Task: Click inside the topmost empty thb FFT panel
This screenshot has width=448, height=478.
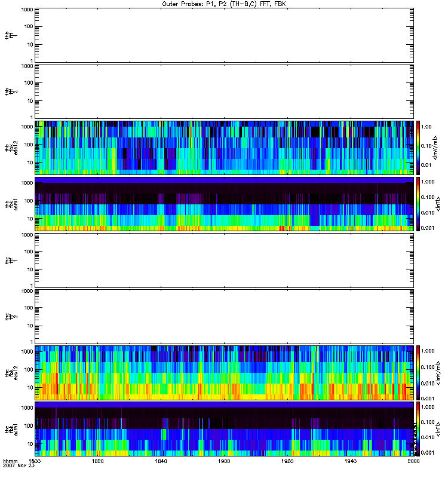Action: click(x=224, y=35)
